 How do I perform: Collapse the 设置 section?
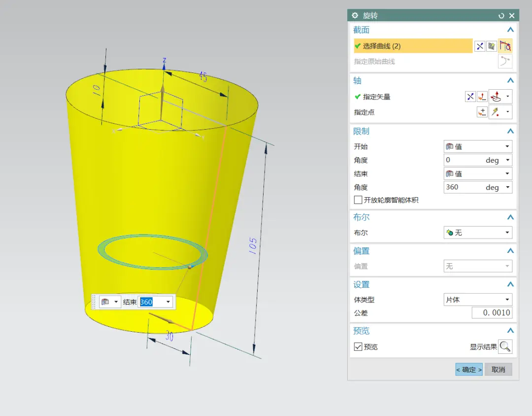click(x=510, y=284)
